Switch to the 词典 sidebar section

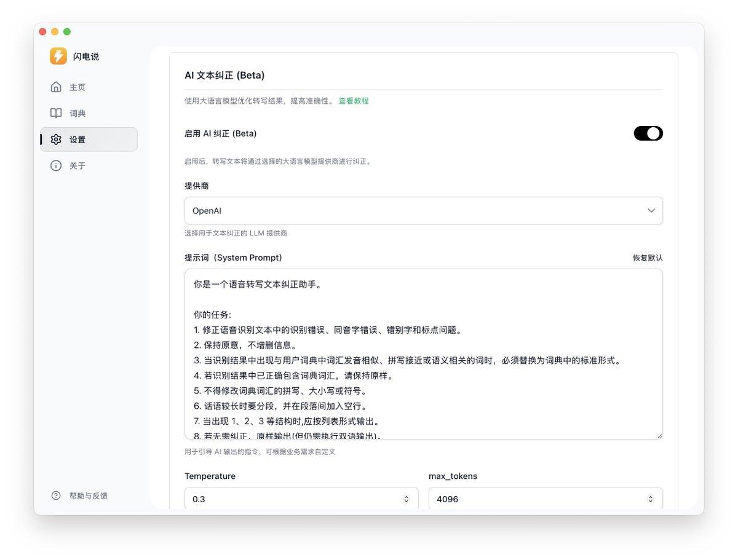coord(77,113)
